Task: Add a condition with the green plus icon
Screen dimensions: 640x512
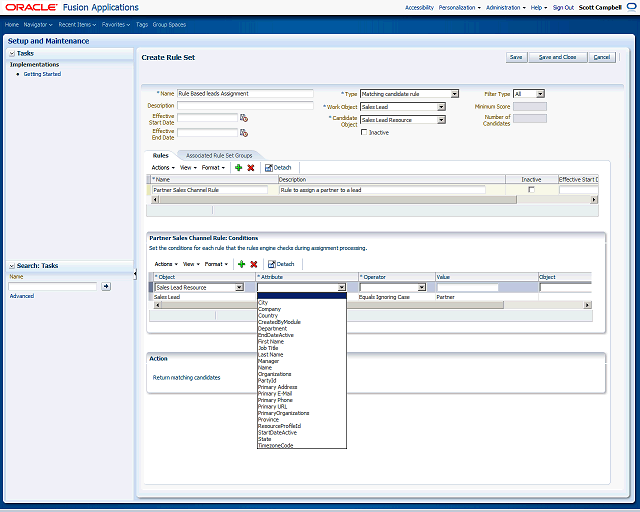Action: [242, 264]
